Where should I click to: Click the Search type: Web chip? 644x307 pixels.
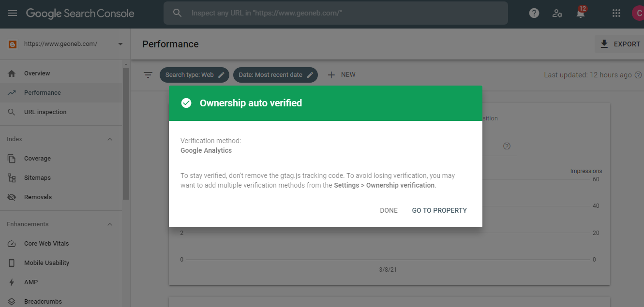[194, 75]
